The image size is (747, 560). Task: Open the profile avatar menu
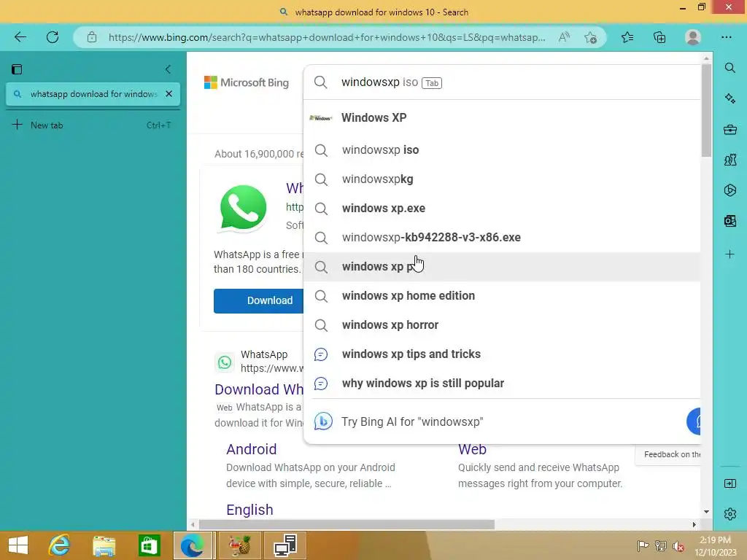pyautogui.click(x=693, y=37)
